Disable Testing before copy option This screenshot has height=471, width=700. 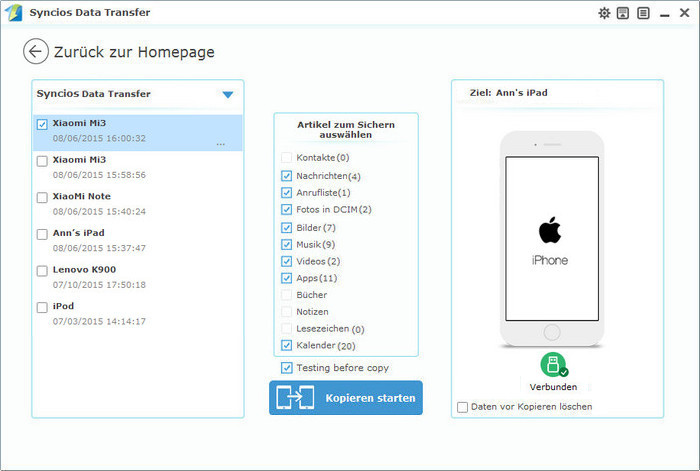[287, 368]
